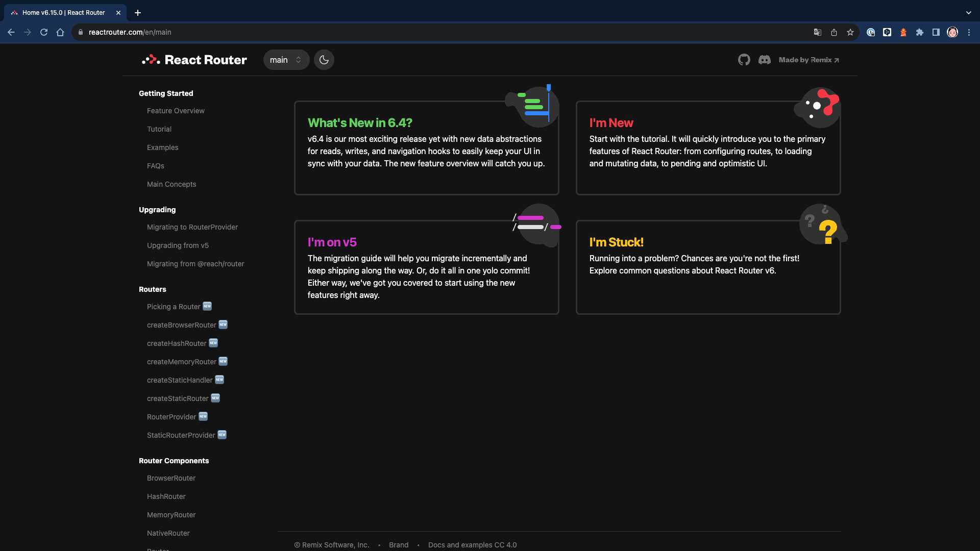Screen dimensions: 980x551
Task: Open the Chrome three-dot menu
Action: (x=969, y=32)
